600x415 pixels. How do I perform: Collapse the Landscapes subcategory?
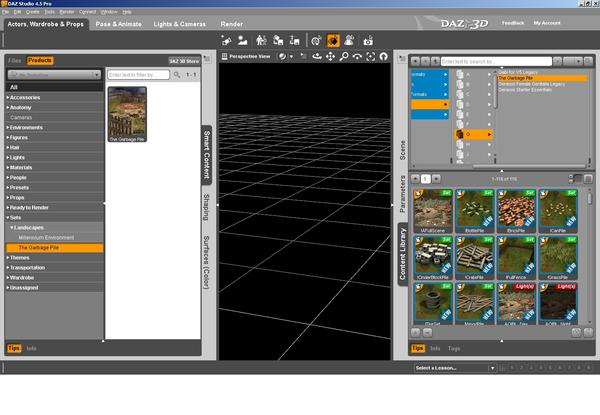click(x=12, y=228)
